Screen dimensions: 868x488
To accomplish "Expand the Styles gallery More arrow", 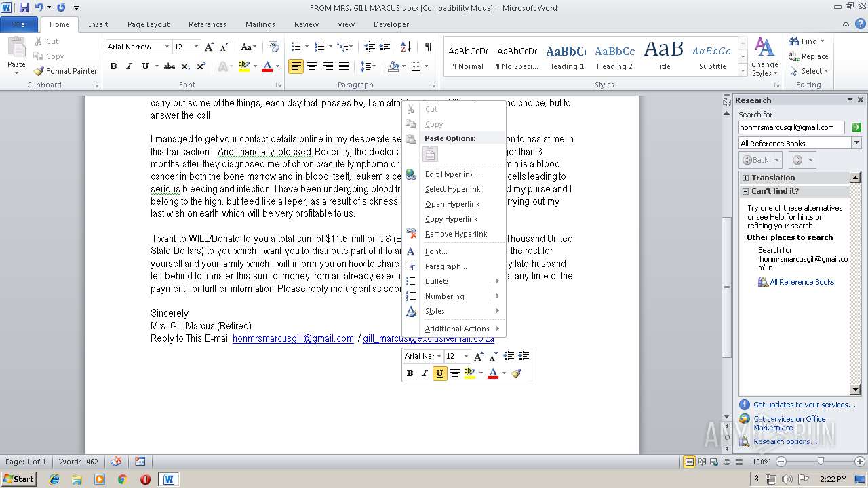I will pyautogui.click(x=743, y=70).
